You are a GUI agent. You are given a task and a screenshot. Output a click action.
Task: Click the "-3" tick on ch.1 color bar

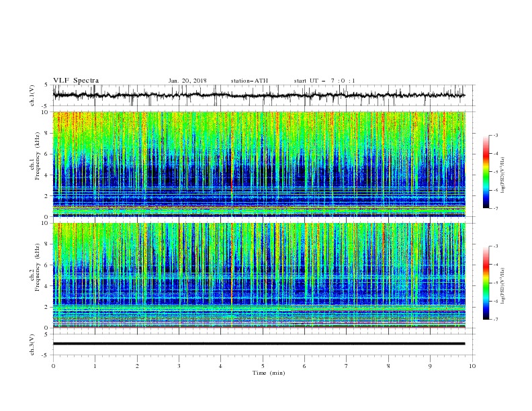(495, 135)
